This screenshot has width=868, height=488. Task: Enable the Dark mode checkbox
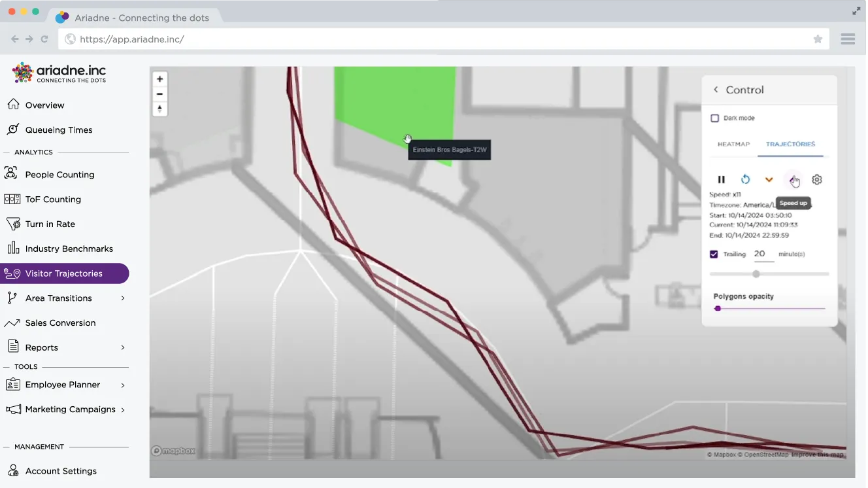click(x=714, y=118)
